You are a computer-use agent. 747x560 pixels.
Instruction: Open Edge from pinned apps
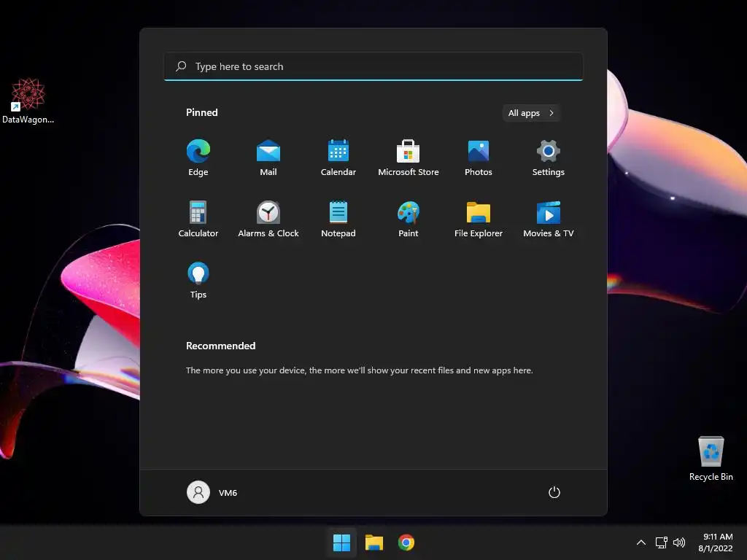coord(198,157)
